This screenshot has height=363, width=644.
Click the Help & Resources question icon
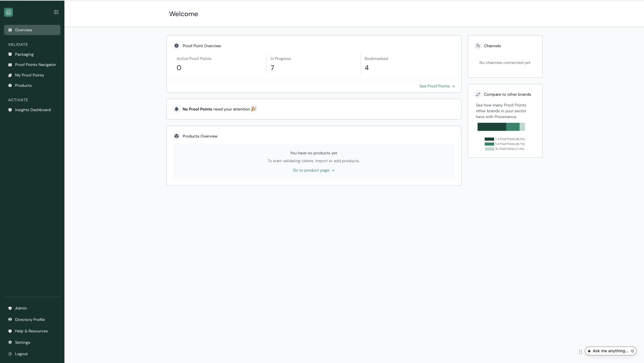tap(10, 331)
